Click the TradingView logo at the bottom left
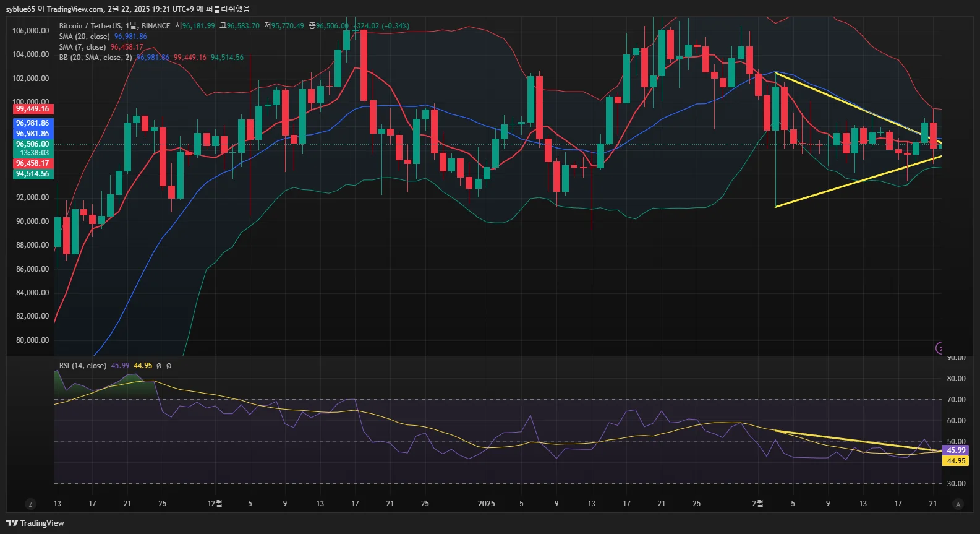Viewport: 980px width, 534px height. pos(35,523)
